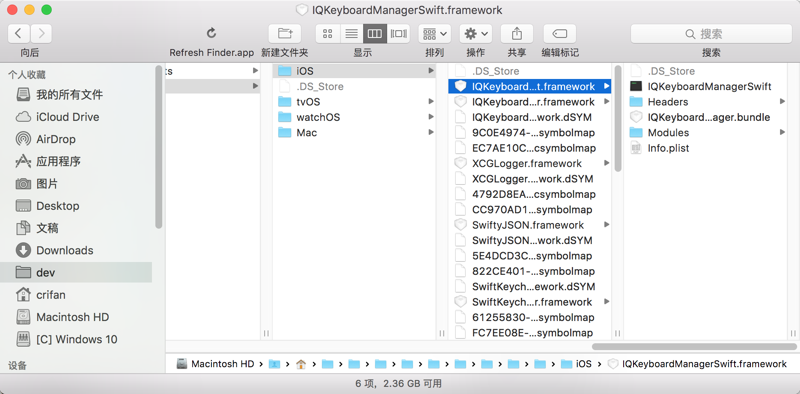800x394 pixels.
Task: Select XCGLogger.framework item
Action: (530, 163)
